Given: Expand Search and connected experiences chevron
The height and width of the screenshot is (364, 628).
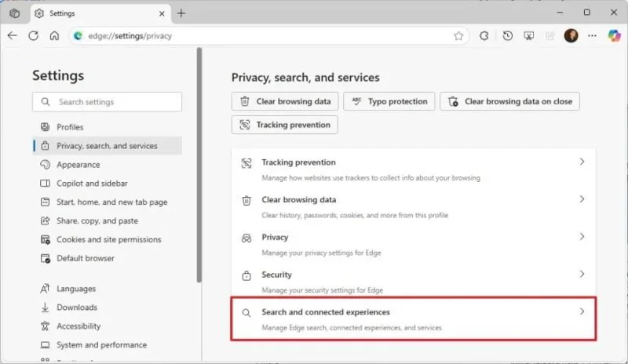Looking at the screenshot, I should point(582,311).
